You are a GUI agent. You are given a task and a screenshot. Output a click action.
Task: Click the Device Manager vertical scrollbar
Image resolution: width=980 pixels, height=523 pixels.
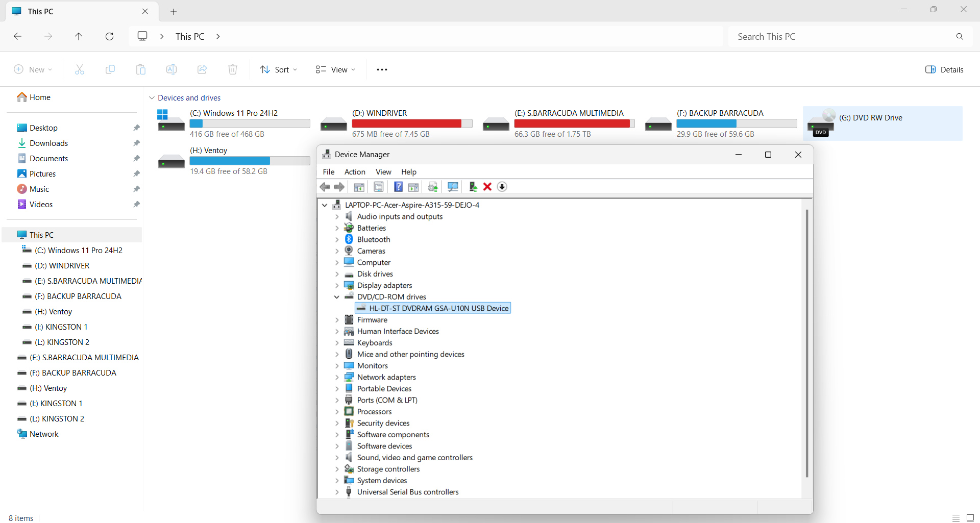point(807,342)
